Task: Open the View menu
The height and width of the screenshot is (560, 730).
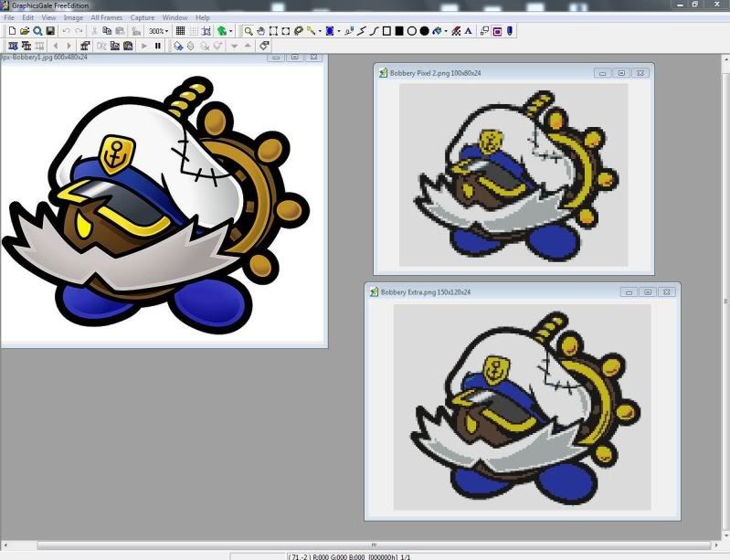Action: pyautogui.click(x=49, y=17)
